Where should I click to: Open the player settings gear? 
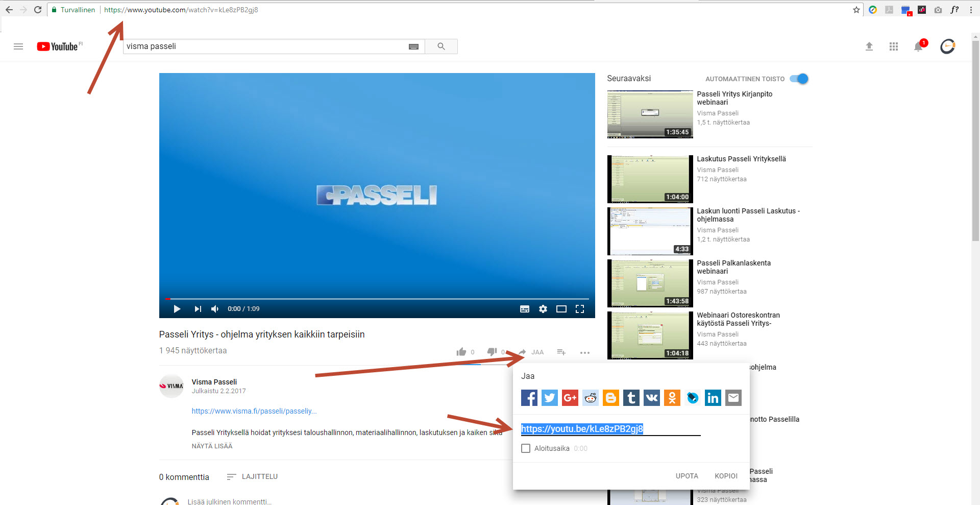(x=543, y=308)
